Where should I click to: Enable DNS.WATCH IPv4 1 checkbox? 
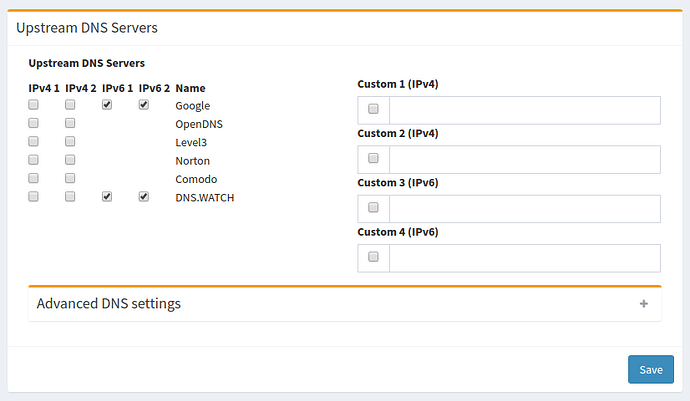34,197
